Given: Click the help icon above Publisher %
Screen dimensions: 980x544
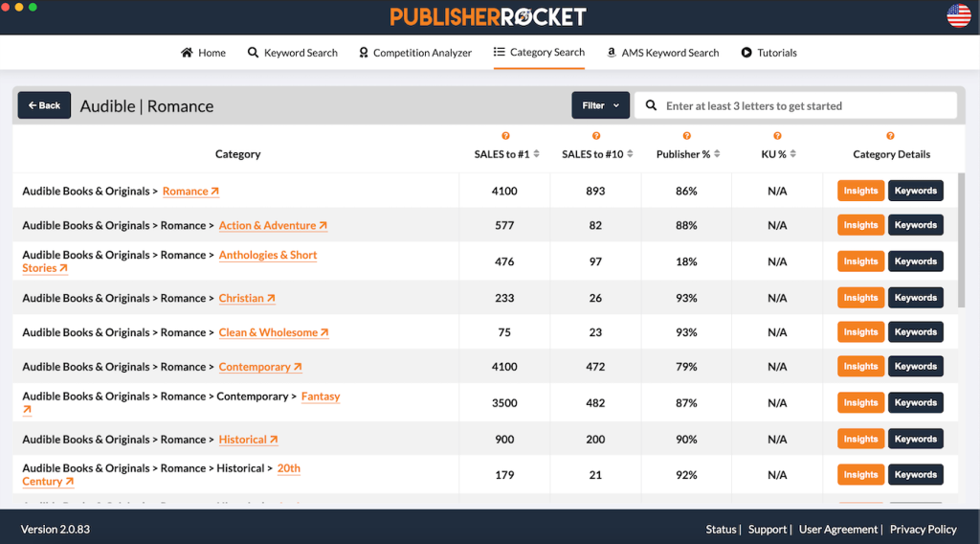Looking at the screenshot, I should 687,136.
